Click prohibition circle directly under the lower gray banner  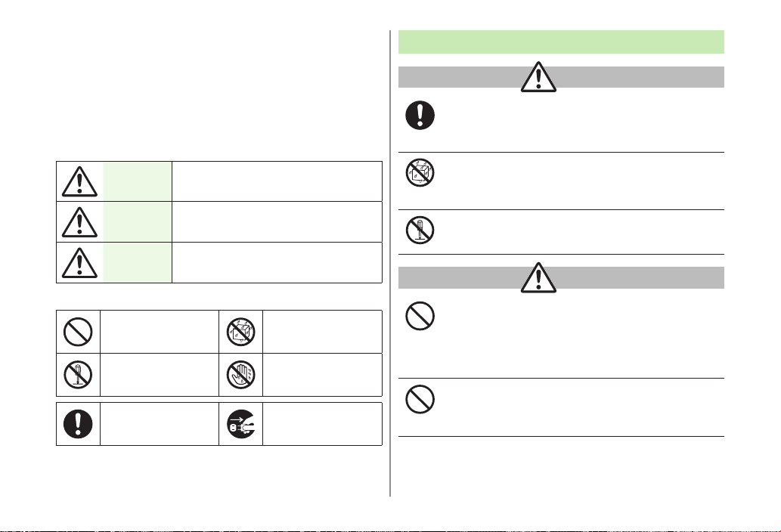(x=420, y=316)
